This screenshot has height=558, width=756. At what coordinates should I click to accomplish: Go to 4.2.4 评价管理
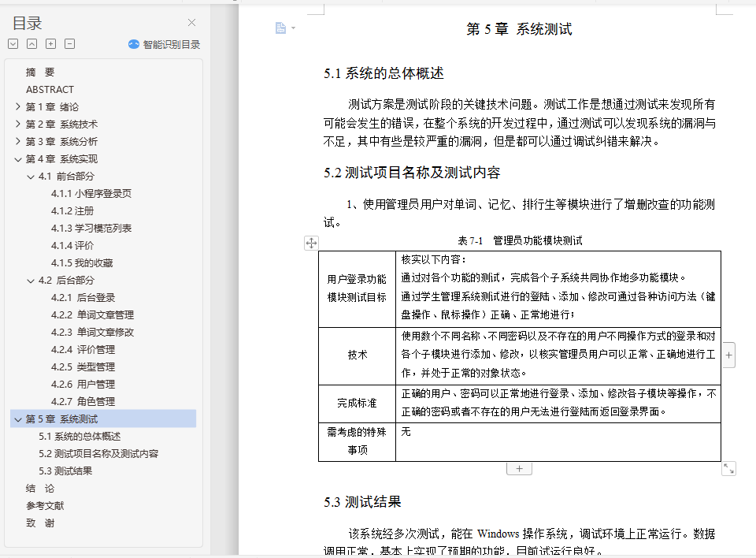click(x=83, y=349)
